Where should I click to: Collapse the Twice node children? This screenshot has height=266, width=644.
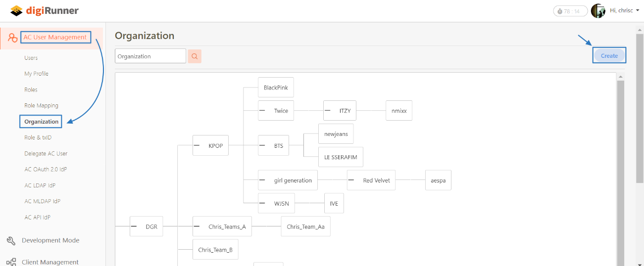(262, 111)
